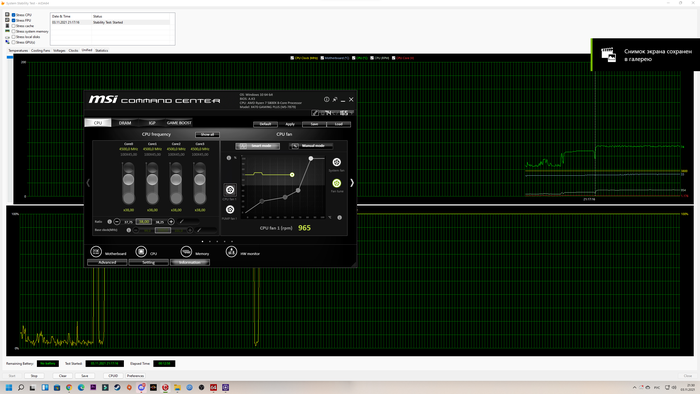
Task: Toggle Motherboard graph legend checkbox
Action: tap(322, 58)
